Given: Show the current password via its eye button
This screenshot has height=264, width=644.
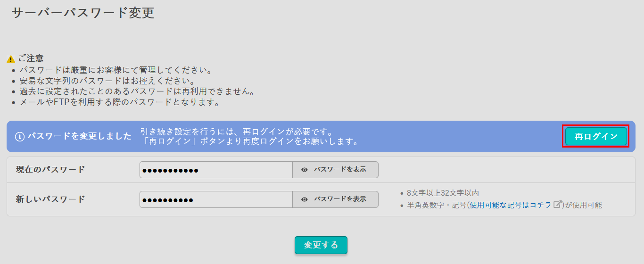Looking at the screenshot, I should point(335,170).
